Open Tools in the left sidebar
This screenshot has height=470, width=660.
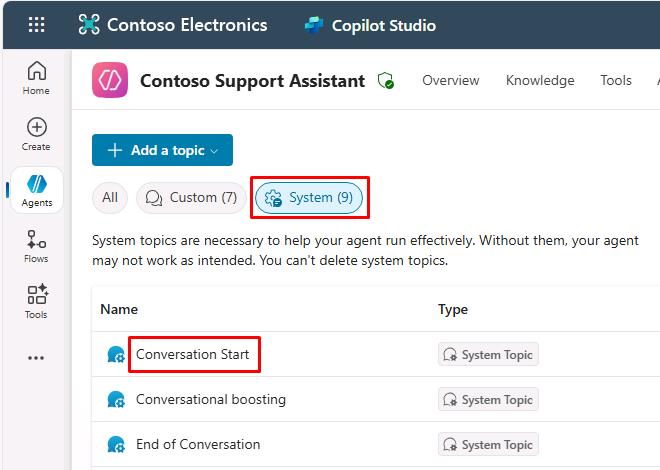click(36, 302)
